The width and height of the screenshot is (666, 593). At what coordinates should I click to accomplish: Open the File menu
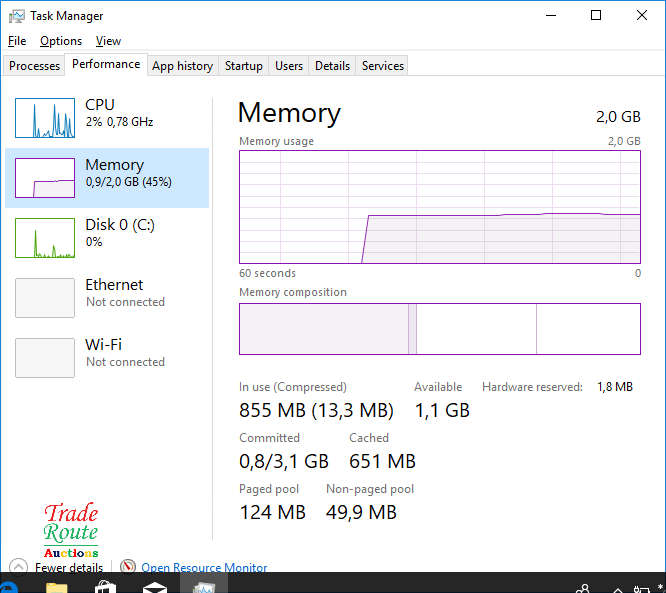pyautogui.click(x=17, y=41)
